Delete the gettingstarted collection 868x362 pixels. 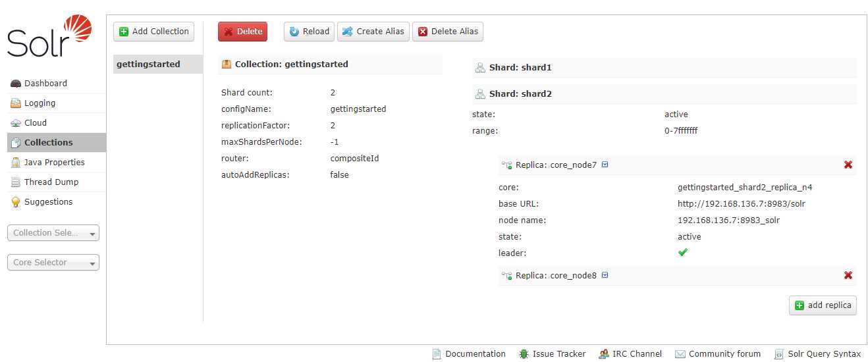pyautogui.click(x=242, y=32)
